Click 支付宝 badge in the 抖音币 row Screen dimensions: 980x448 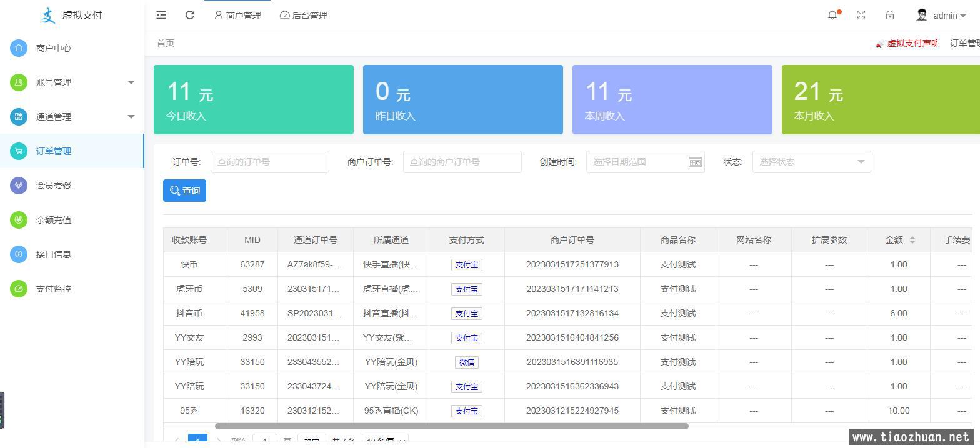(467, 314)
